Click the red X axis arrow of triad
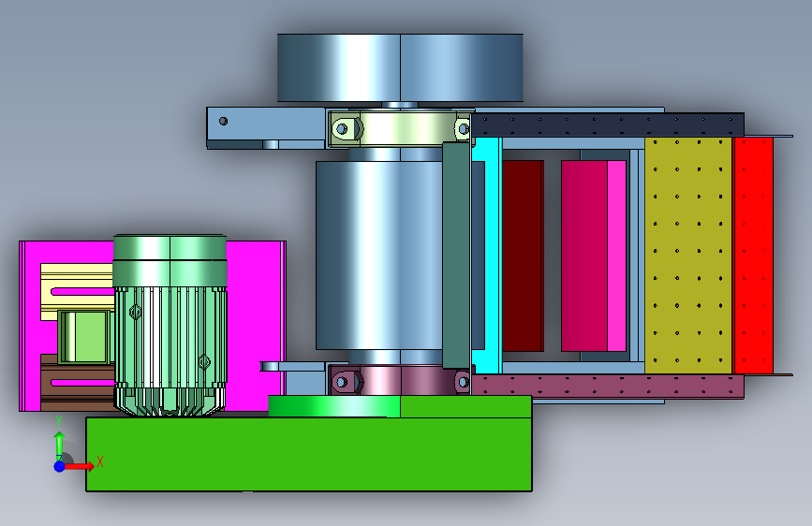 click(x=81, y=466)
